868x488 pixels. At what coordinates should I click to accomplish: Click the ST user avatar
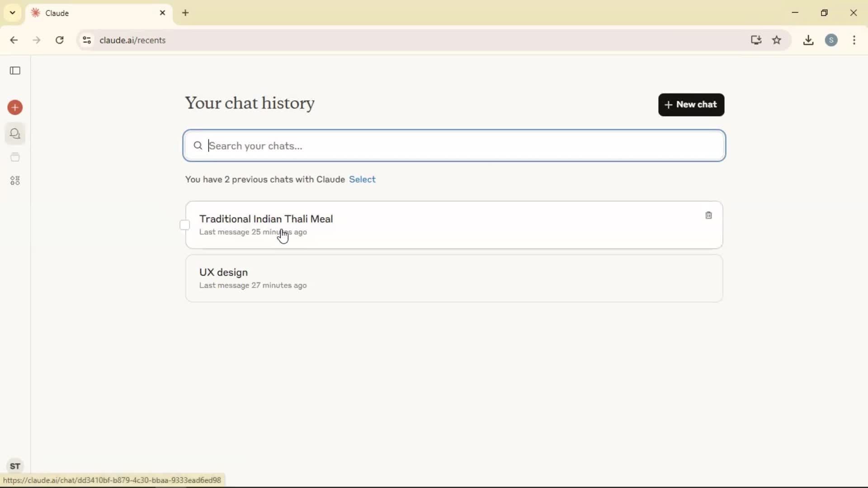click(x=15, y=466)
